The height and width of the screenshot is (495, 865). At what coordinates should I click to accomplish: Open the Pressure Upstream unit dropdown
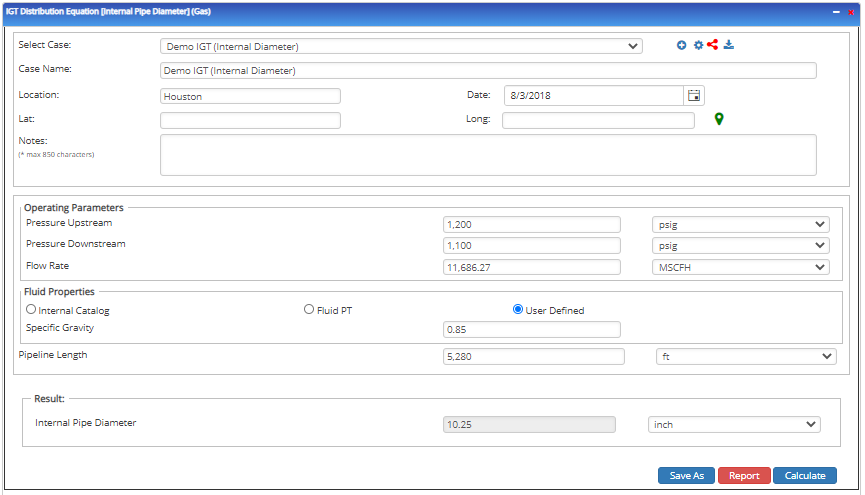click(x=740, y=224)
